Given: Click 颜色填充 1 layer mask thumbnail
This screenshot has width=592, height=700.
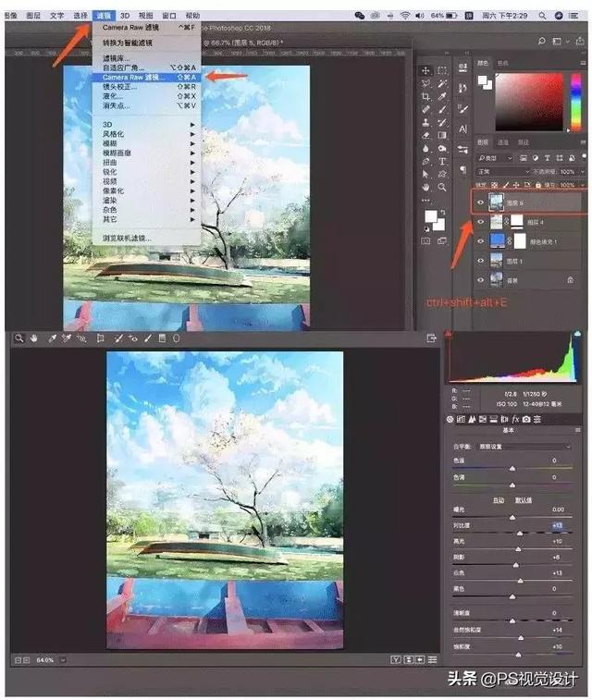Looking at the screenshot, I should click(520, 241).
